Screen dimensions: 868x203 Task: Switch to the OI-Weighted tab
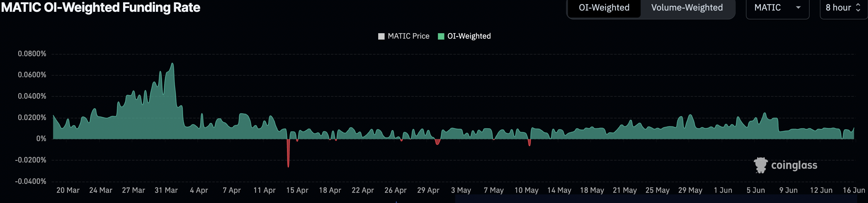pyautogui.click(x=604, y=8)
